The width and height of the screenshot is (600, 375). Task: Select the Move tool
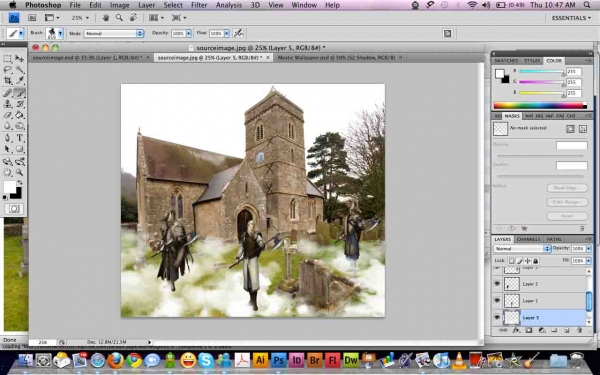pos(20,59)
